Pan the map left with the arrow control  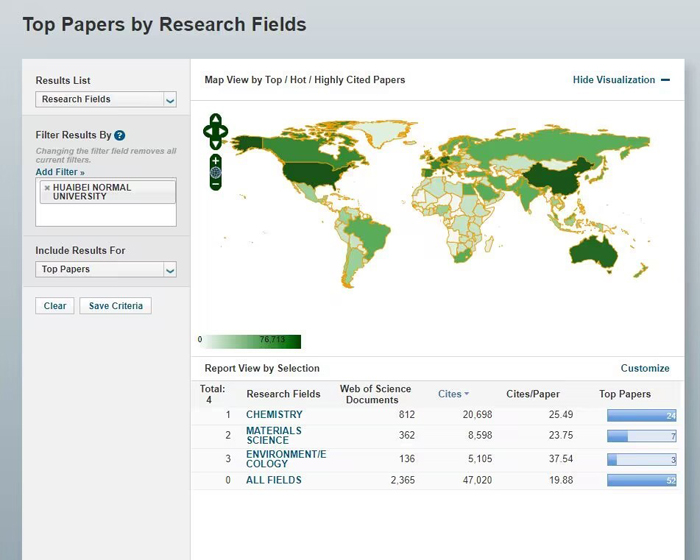tap(207, 130)
